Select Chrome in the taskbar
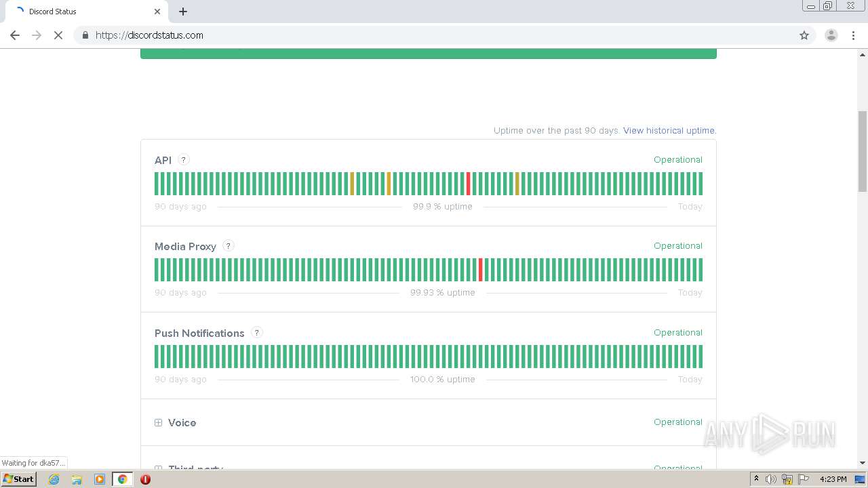Image resolution: width=868 pixels, height=488 pixels. [122, 479]
